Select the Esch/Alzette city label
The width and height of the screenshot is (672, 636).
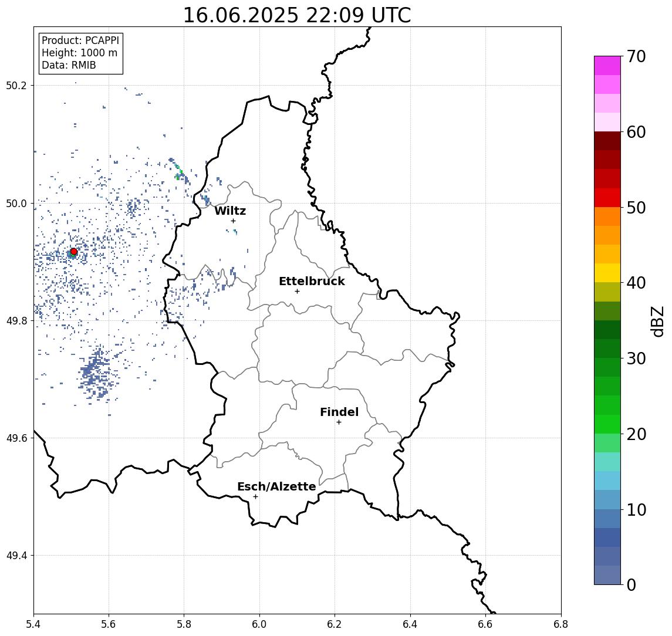(276, 486)
